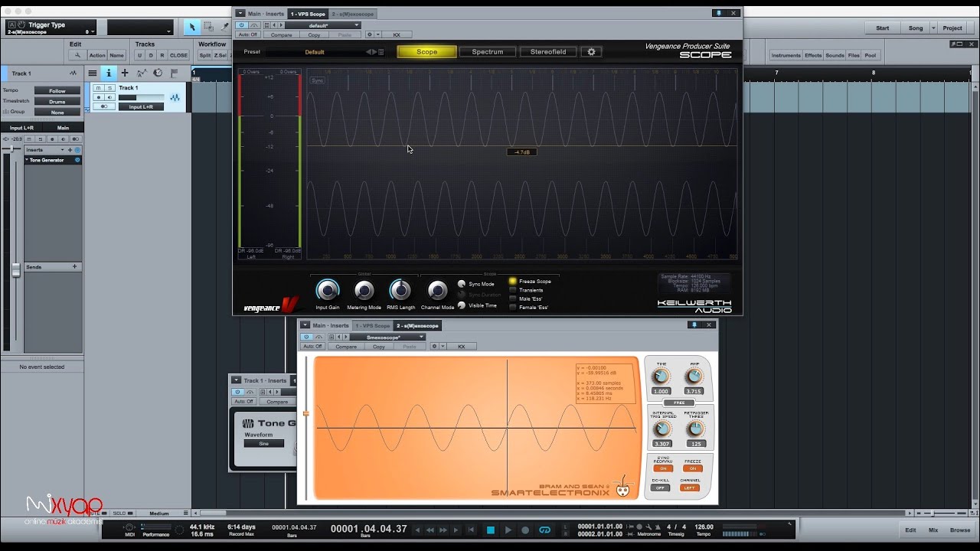The width and height of the screenshot is (980, 551).
Task: Toggle the inspector info icon
Action: click(x=109, y=73)
